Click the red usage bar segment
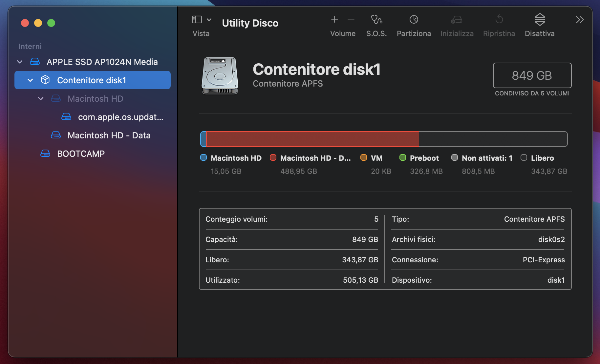The width and height of the screenshot is (600, 364). click(x=312, y=139)
